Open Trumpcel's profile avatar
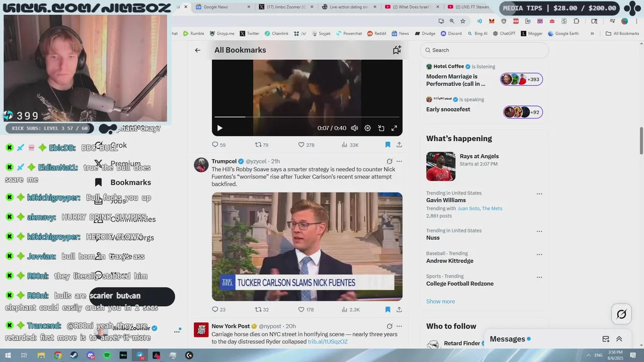644x362 pixels. 201,164
